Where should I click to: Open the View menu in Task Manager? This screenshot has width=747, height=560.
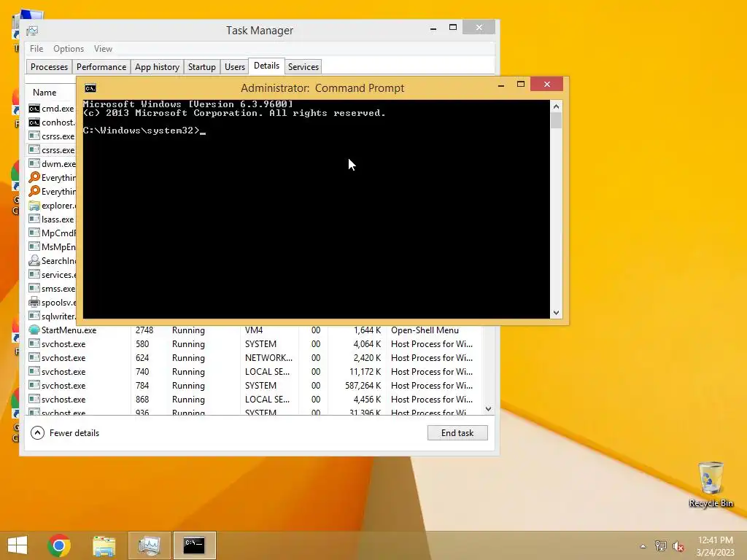coord(103,49)
